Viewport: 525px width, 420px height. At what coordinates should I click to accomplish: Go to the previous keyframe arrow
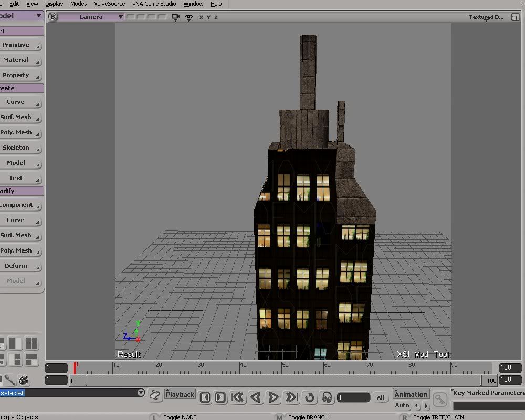click(x=417, y=406)
